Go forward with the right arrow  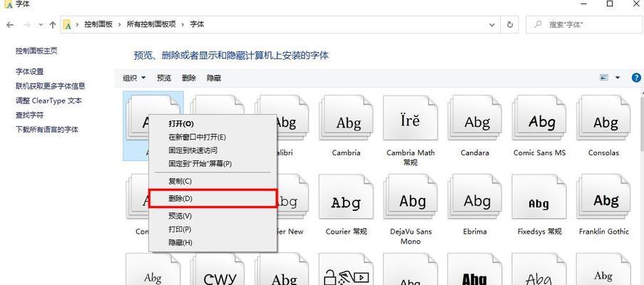(x=27, y=25)
